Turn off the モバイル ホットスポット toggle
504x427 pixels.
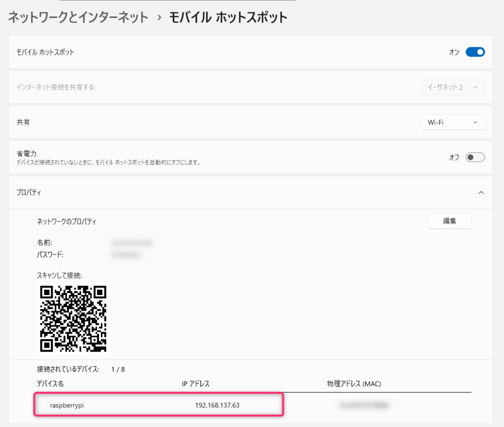click(x=475, y=52)
